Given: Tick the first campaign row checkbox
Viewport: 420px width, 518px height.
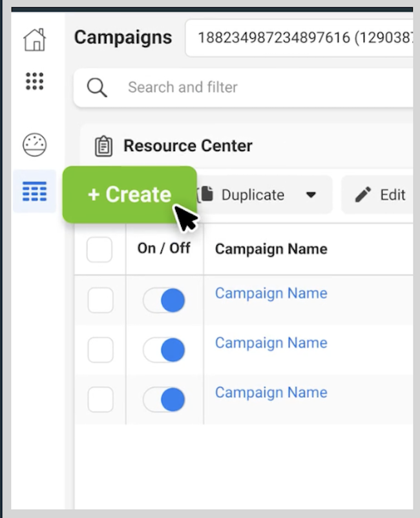Looking at the screenshot, I should tap(100, 300).
